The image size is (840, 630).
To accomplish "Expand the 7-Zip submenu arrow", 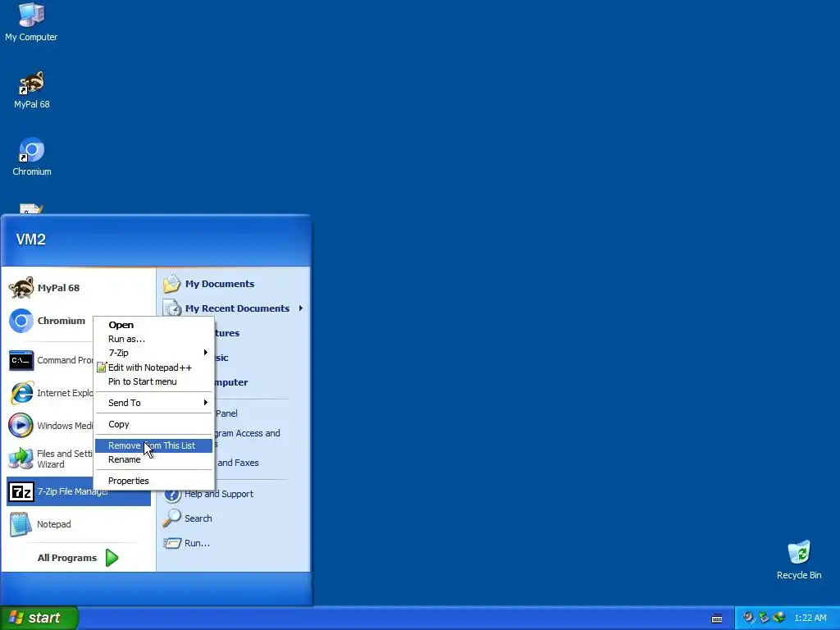I will point(205,353).
